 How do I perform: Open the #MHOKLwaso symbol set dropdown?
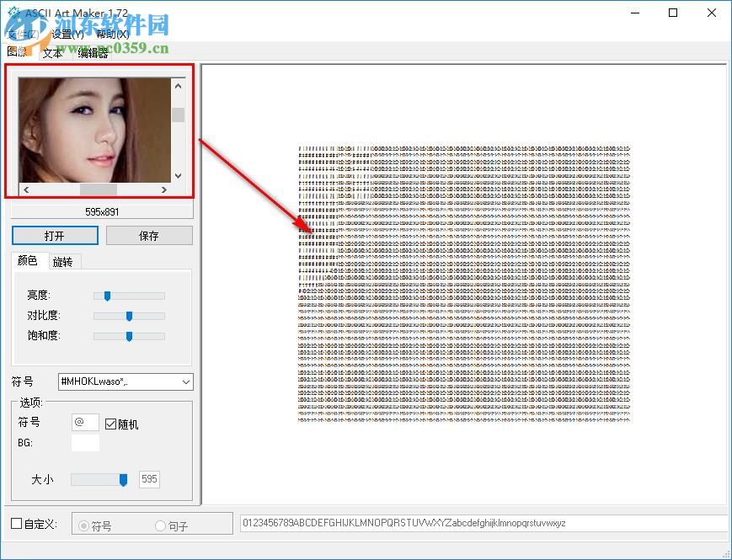tap(184, 381)
